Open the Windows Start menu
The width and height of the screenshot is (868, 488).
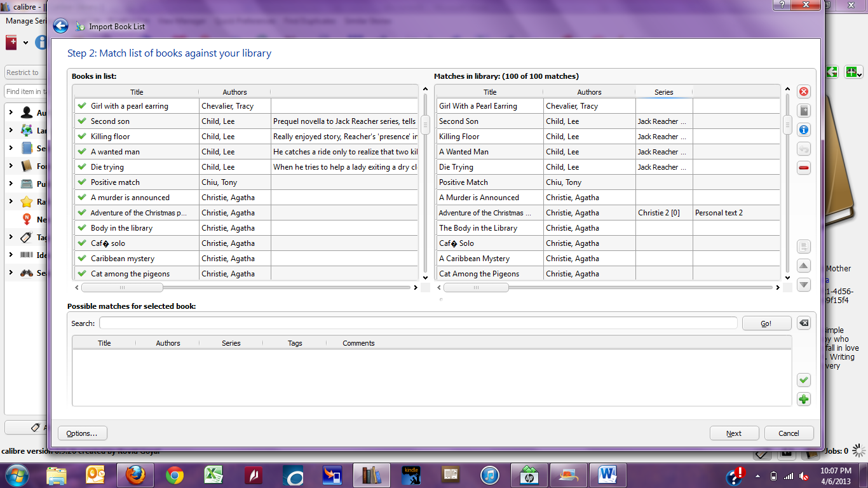(17, 475)
